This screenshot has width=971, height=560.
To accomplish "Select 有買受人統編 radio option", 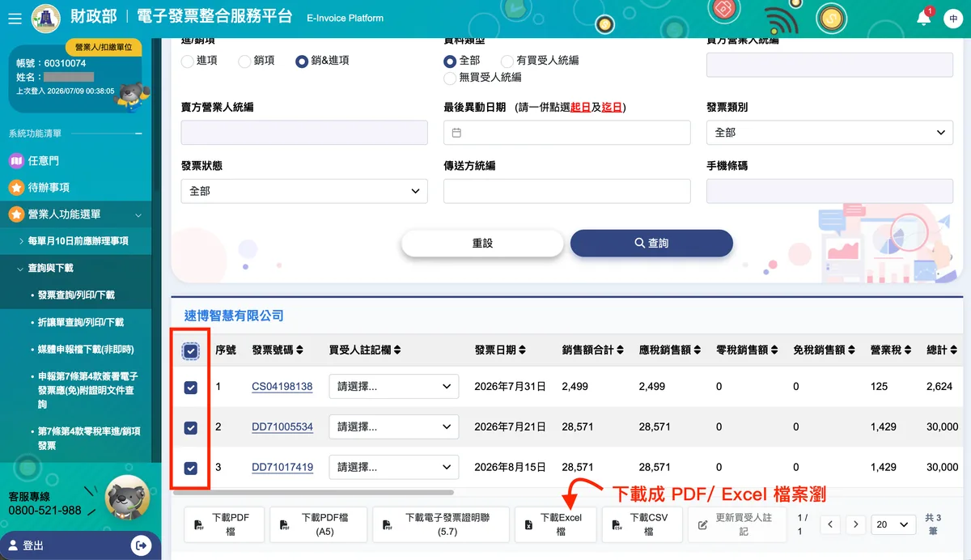I will point(507,61).
